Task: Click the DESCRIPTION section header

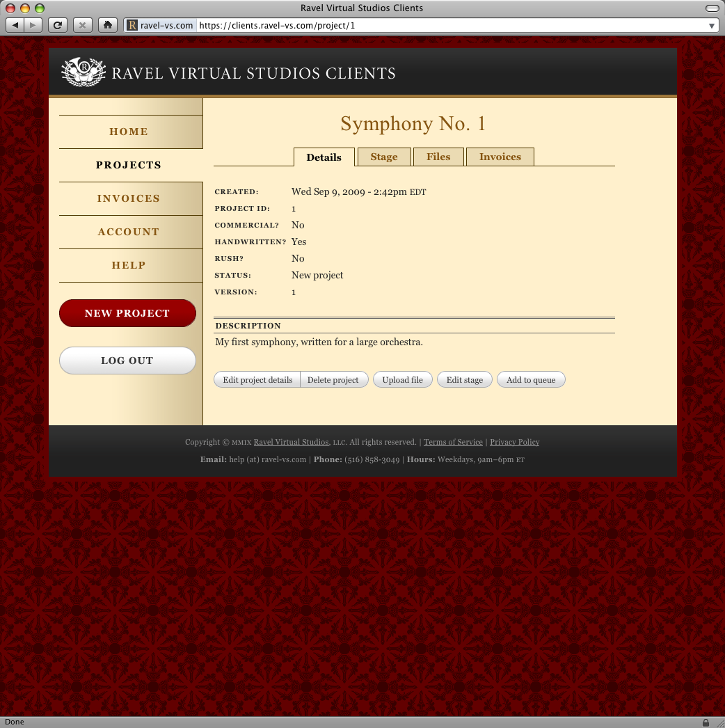Action: point(248,326)
